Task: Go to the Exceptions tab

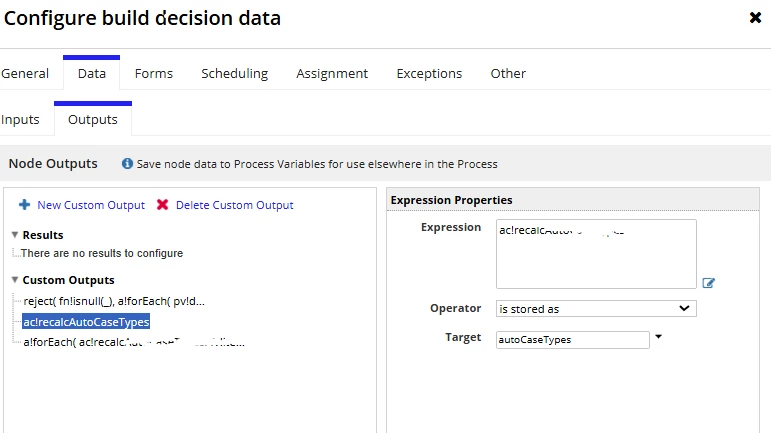Action: click(429, 73)
